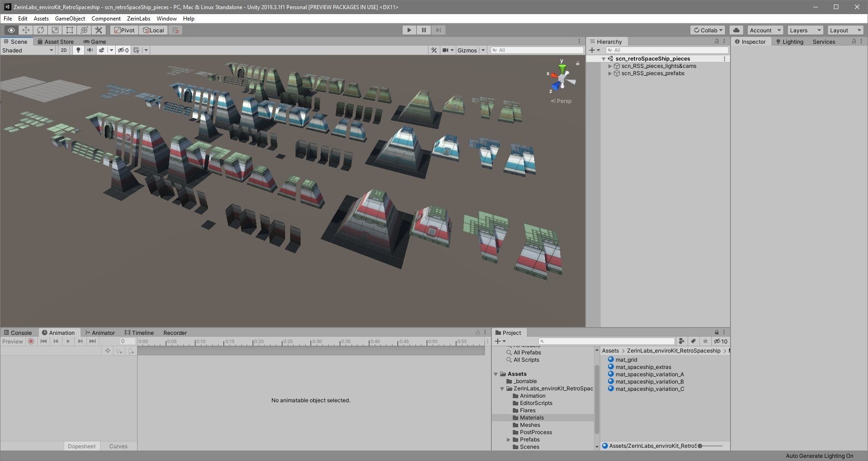Open the ZerinLabs menu
This screenshot has width=868, height=461.
[x=138, y=19]
